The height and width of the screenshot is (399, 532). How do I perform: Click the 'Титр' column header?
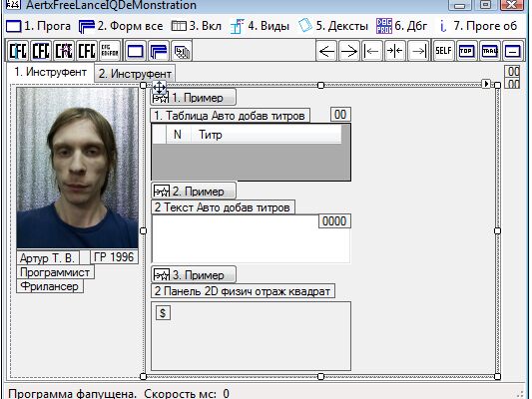[266, 135]
